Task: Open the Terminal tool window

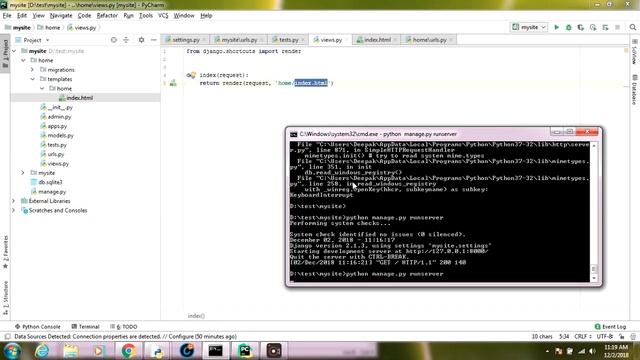Action: pyautogui.click(x=85, y=327)
